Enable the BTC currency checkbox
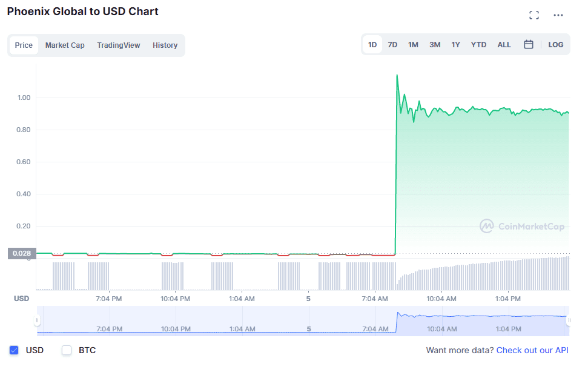This screenshot has height=378, width=588. 67,350
